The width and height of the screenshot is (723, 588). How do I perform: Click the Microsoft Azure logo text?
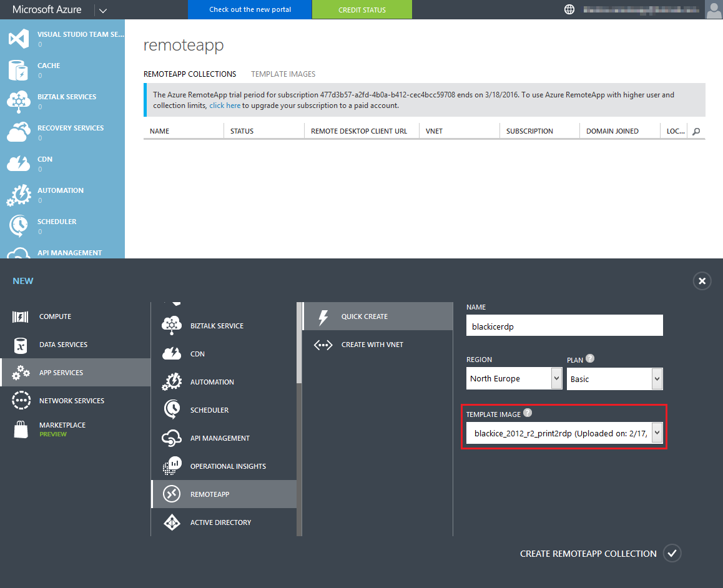[x=47, y=10]
